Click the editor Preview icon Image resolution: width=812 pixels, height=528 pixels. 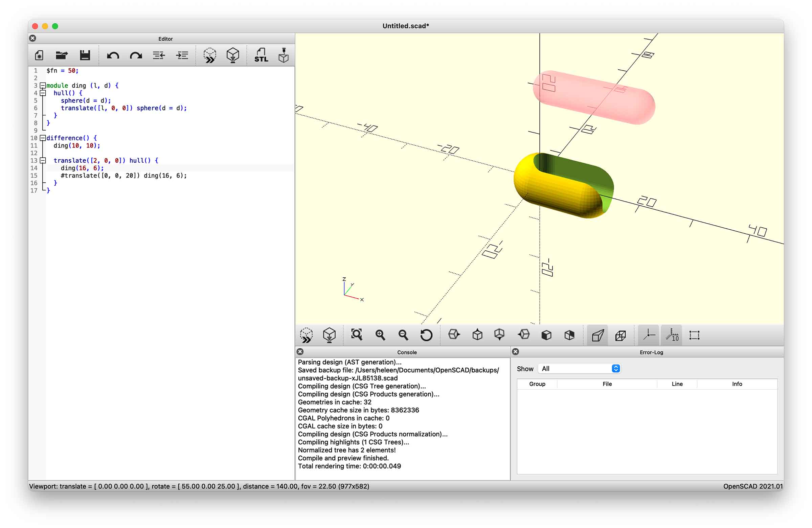click(210, 55)
